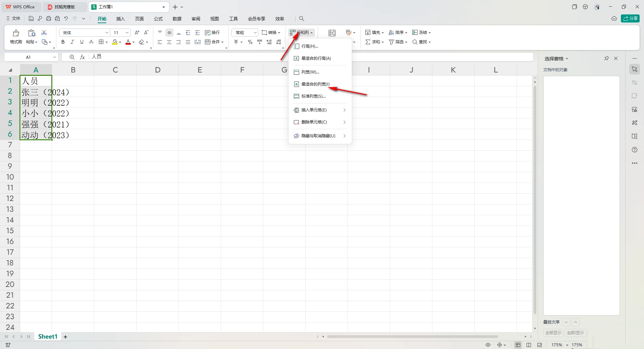Select Column Width menu entry
Viewport: 644px width, 349px height.
tap(320, 72)
